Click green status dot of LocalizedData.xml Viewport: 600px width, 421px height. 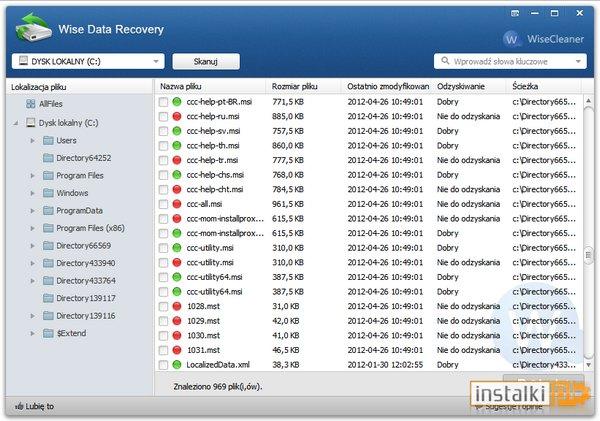[176, 365]
